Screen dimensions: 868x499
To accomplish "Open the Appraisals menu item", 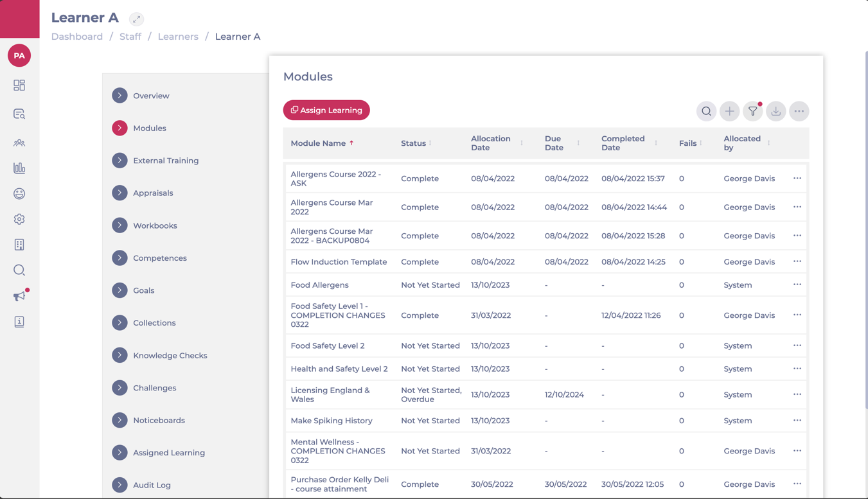I will coord(153,193).
